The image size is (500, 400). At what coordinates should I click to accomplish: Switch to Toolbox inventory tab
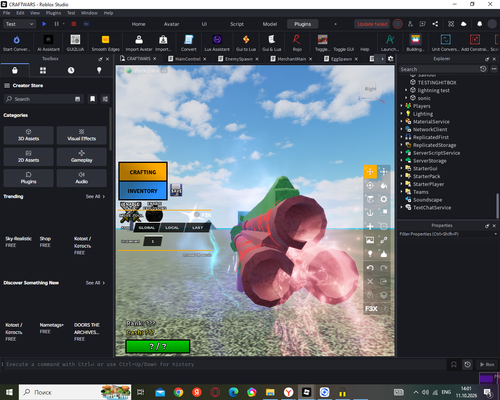click(x=43, y=70)
